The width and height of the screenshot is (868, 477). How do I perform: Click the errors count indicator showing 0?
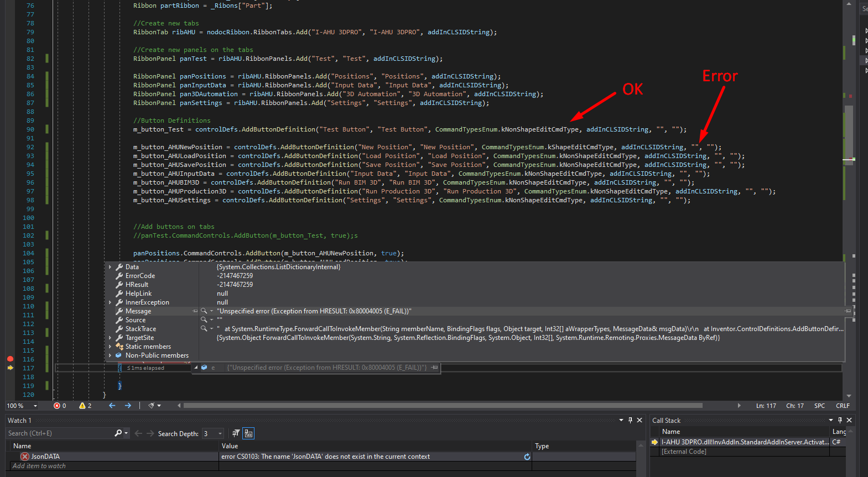click(60, 406)
